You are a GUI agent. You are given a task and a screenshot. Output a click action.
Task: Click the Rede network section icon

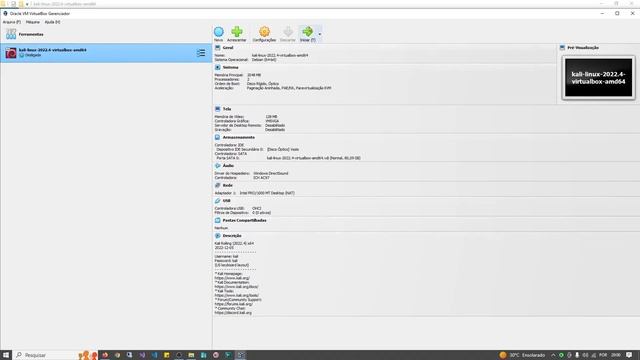[x=218, y=185]
